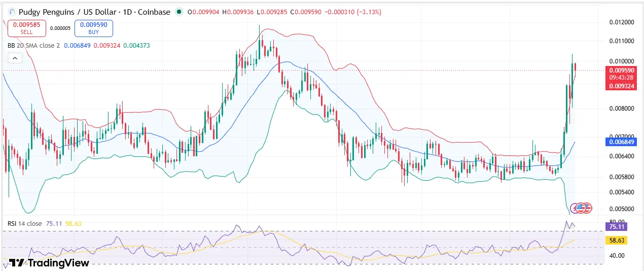Click the red last price label 0.009590 on the axis
This screenshot has width=644, height=271.
[x=621, y=70]
